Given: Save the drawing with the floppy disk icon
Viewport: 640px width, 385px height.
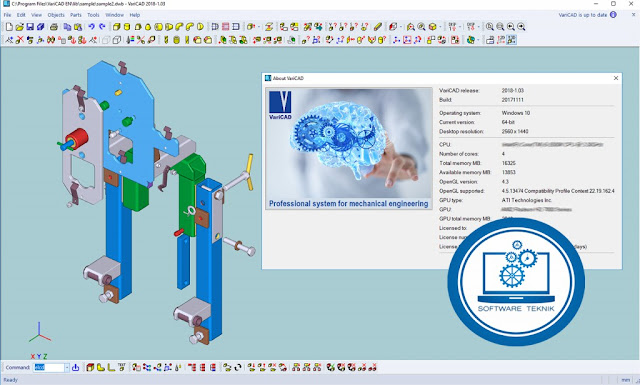Looking at the screenshot, I should pyautogui.click(x=30, y=27).
